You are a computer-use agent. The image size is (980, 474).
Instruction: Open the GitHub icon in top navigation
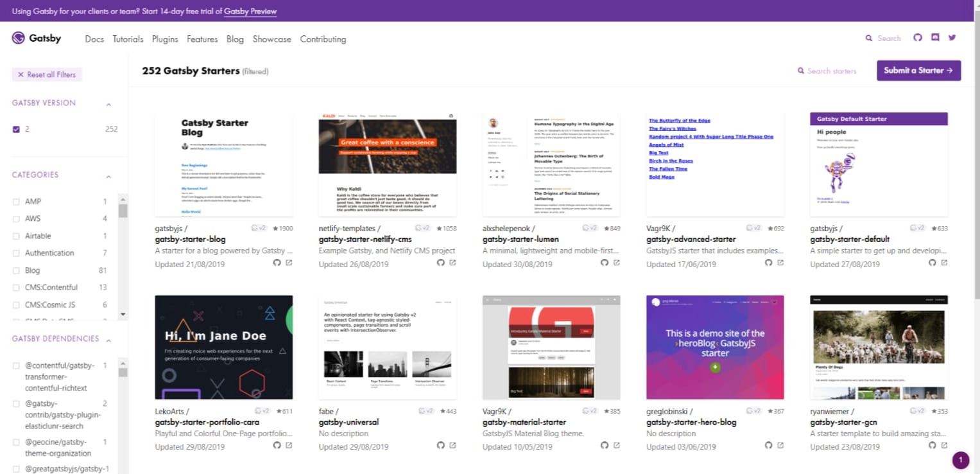pyautogui.click(x=918, y=38)
